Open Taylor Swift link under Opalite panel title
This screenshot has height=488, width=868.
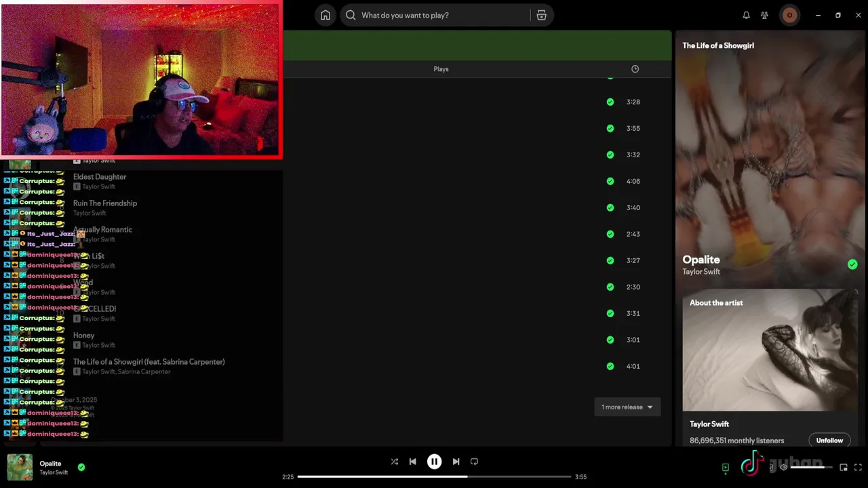click(x=701, y=272)
